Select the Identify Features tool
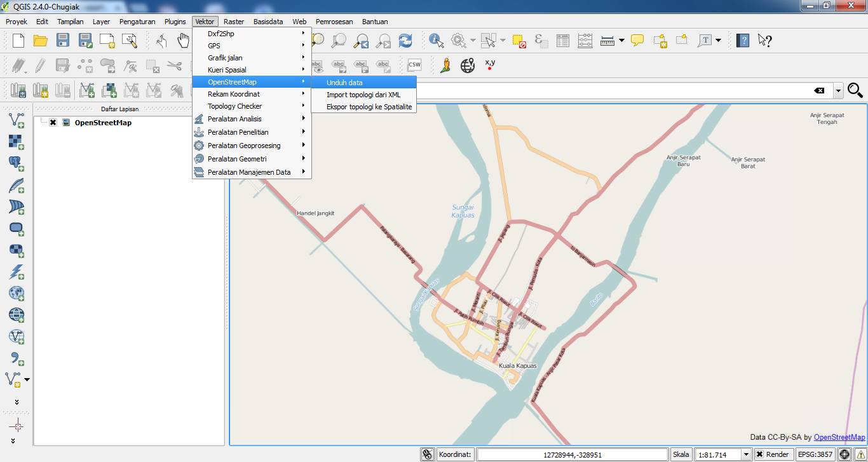Viewport: 868px width, 462px height. click(436, 40)
